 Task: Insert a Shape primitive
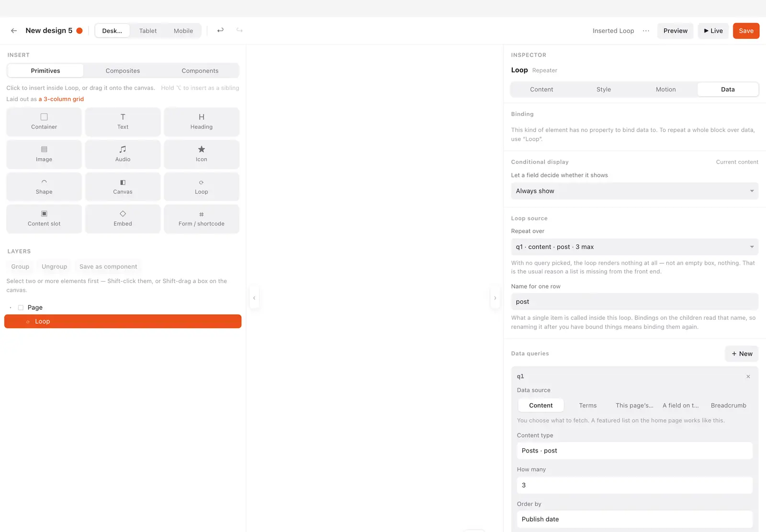pyautogui.click(x=44, y=187)
